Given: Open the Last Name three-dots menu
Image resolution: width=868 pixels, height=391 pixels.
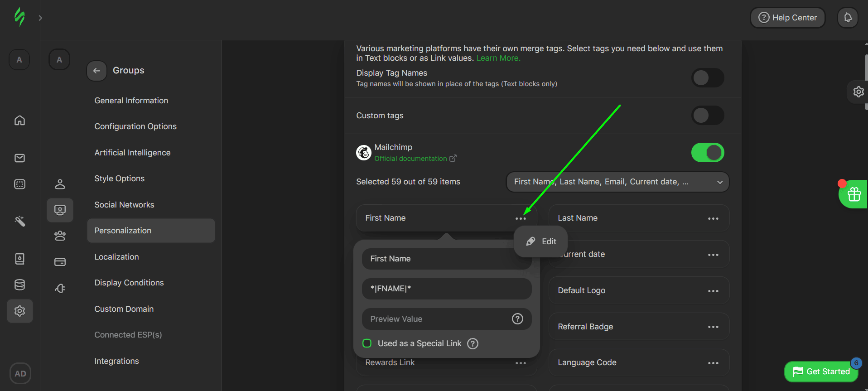Looking at the screenshot, I should (713, 218).
